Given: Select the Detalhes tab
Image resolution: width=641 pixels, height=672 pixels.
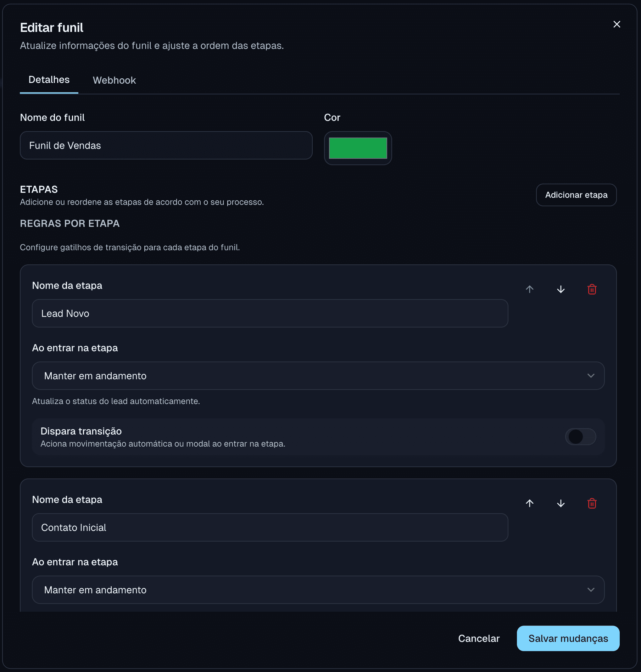Looking at the screenshot, I should (49, 80).
